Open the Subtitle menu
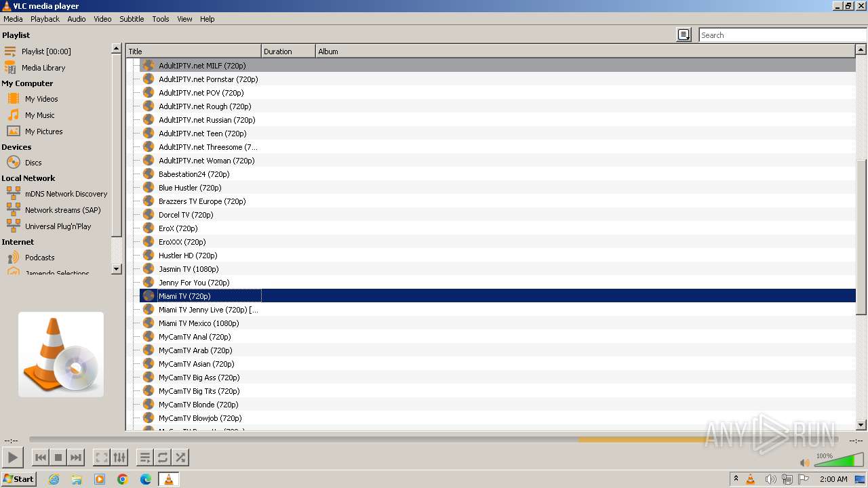The height and width of the screenshot is (488, 868). 132,19
